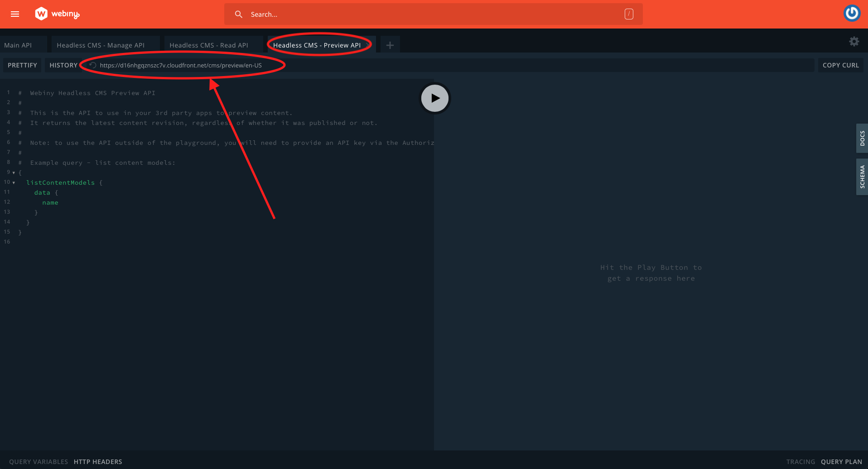Reload schema using endpoint refresh icon

point(93,65)
